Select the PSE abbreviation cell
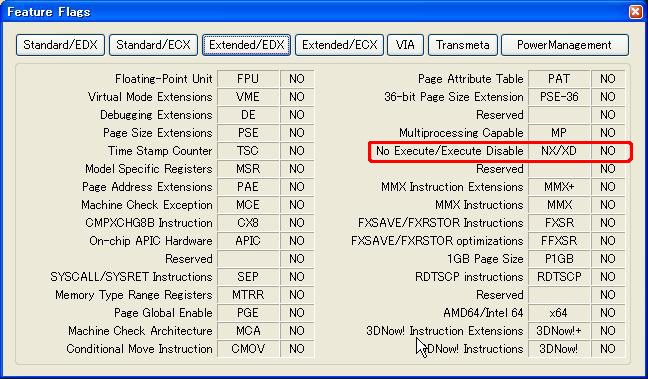 248,133
